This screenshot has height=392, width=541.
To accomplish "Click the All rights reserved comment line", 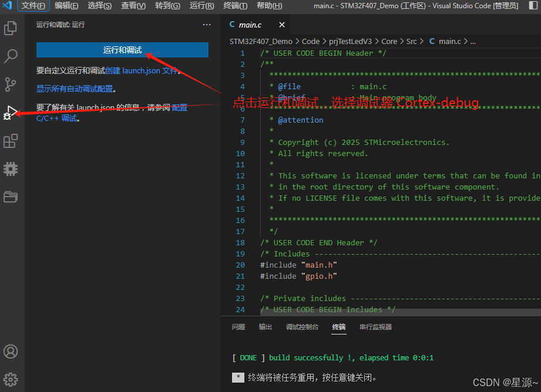I will pos(318,153).
